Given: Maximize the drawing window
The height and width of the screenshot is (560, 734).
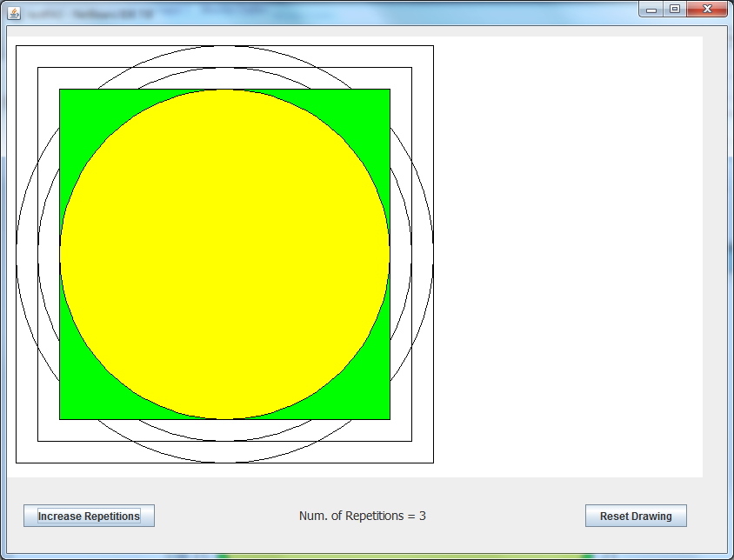Looking at the screenshot, I should click(674, 9).
